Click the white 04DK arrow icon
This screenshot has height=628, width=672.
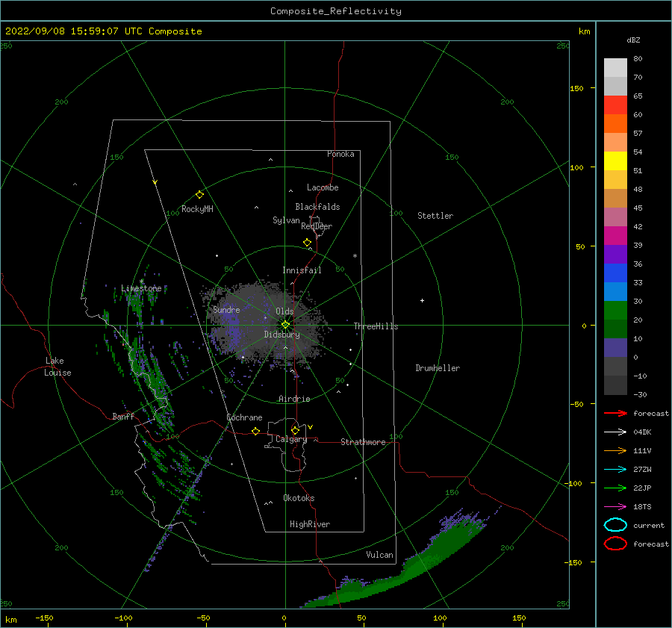tap(615, 432)
